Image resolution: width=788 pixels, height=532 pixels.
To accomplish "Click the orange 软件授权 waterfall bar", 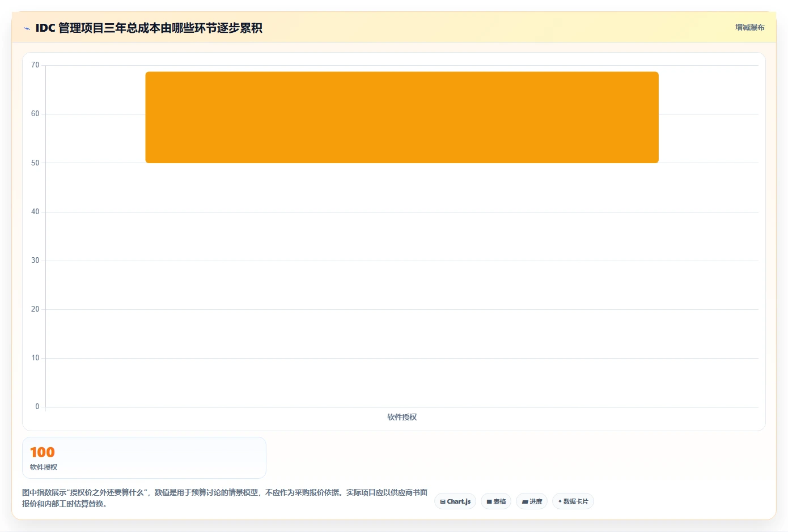I will [402, 117].
